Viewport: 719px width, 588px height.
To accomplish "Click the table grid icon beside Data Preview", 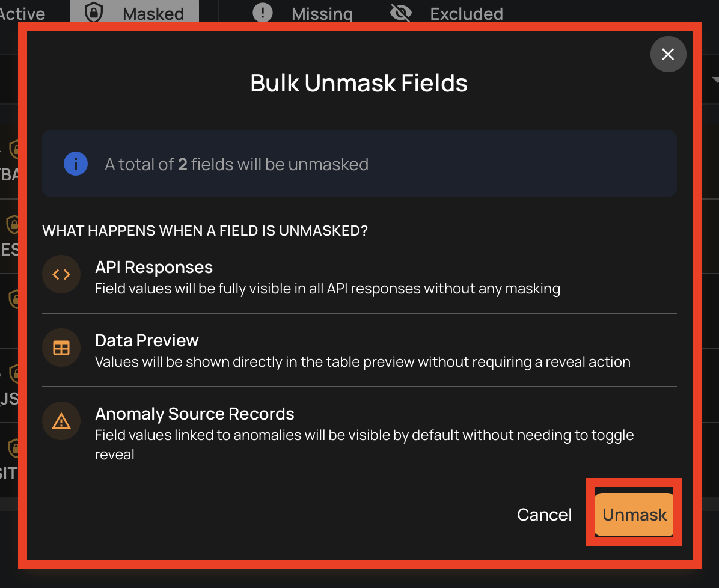I will (x=61, y=348).
